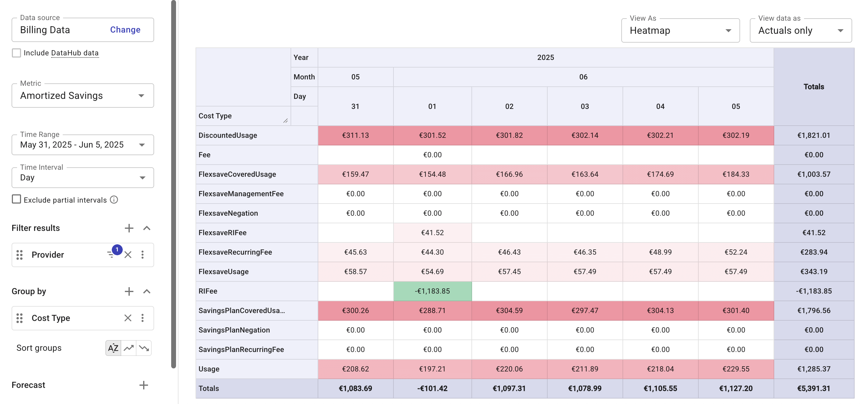Open the Cost Type group overflow menu
This screenshot has width=868, height=404.
click(143, 318)
